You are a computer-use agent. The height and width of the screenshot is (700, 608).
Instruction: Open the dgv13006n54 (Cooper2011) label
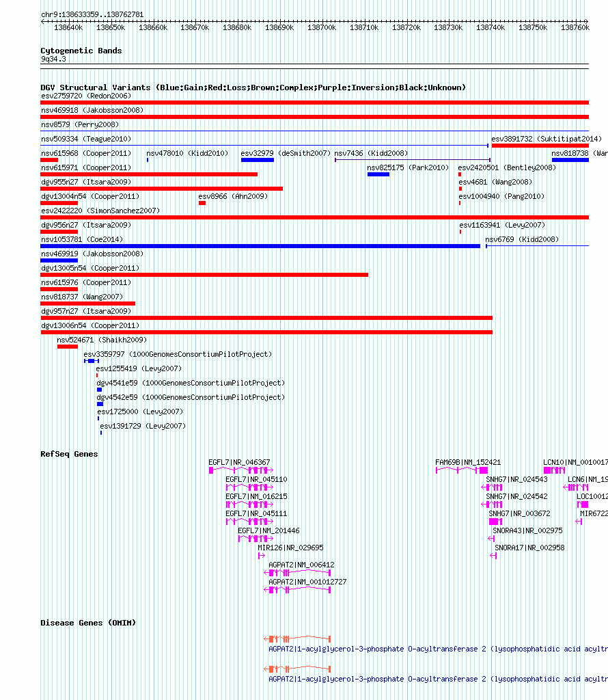(90, 325)
